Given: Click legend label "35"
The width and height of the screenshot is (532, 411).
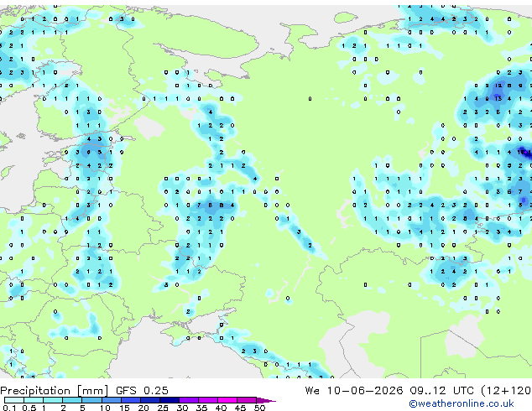Looking at the screenshot, I should [201, 408].
